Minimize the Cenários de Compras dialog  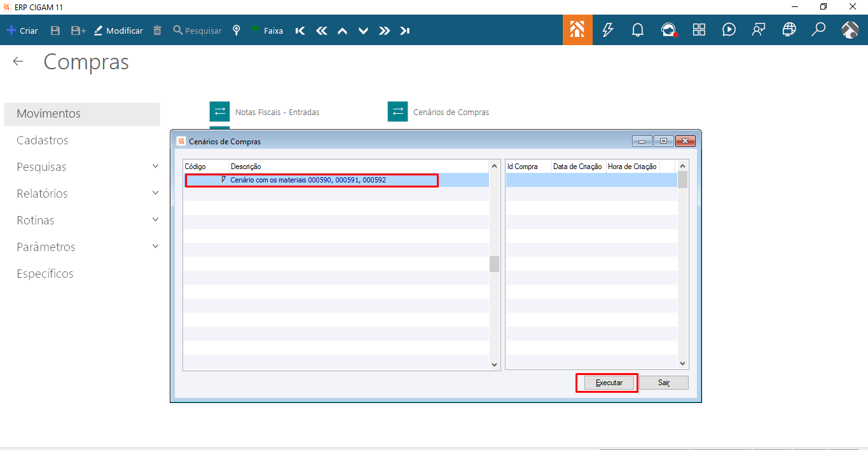click(x=642, y=141)
